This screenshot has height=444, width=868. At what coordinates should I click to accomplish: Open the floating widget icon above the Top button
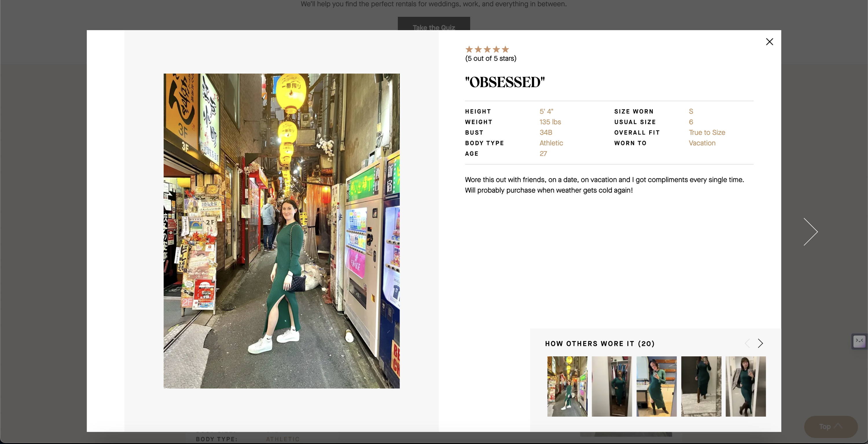click(859, 342)
